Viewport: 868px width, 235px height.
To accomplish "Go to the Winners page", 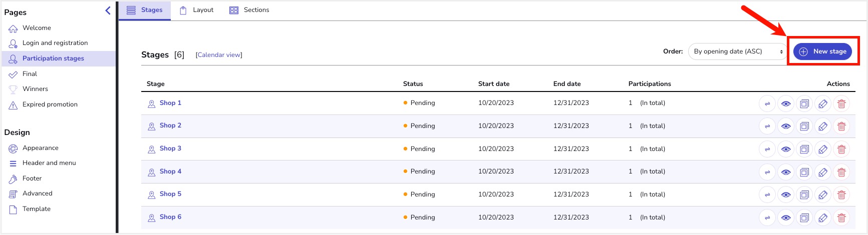I will 35,89.
